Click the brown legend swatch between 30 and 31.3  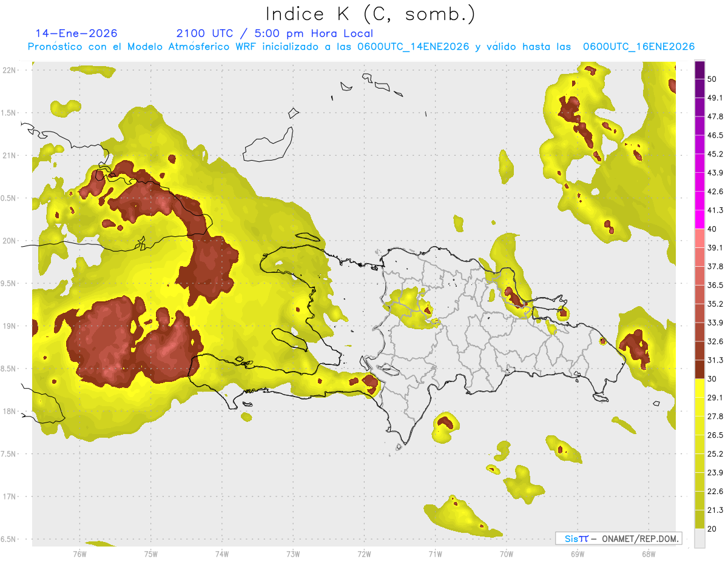point(700,369)
